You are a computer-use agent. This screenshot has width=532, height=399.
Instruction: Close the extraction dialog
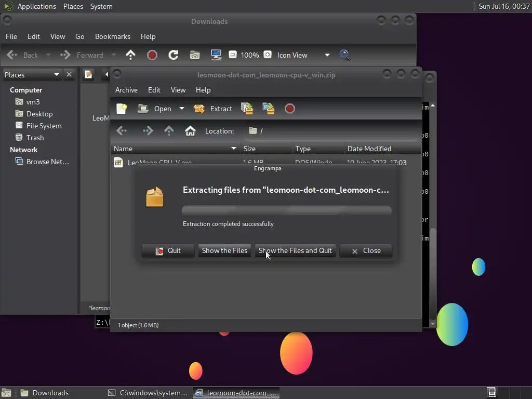[366, 251]
